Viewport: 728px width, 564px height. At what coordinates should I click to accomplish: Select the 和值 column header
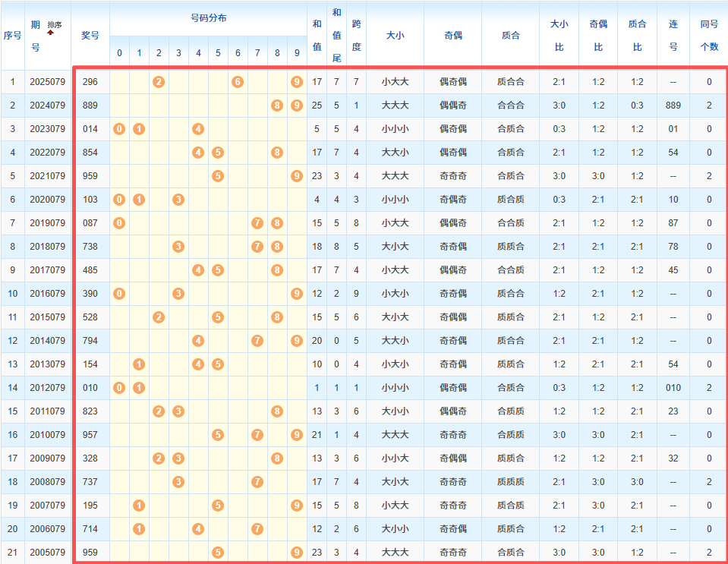317,35
